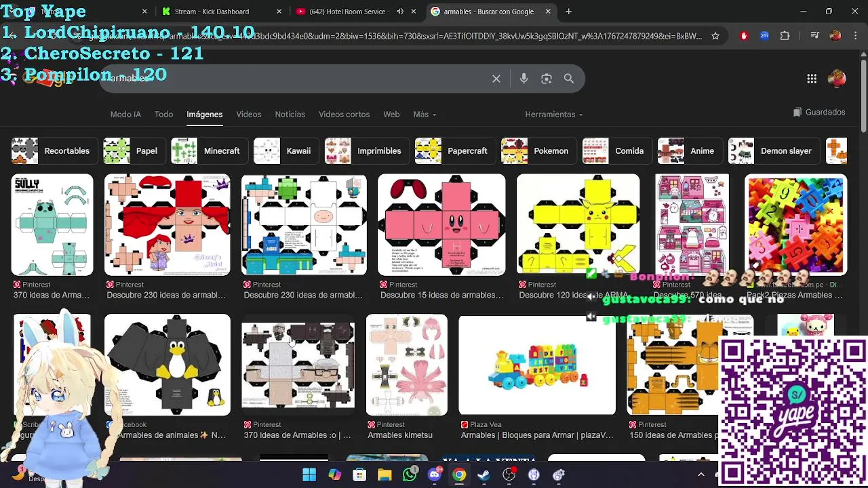Open Microsoft Store from the taskbar
Image resolution: width=868 pixels, height=488 pixels.
tap(359, 474)
